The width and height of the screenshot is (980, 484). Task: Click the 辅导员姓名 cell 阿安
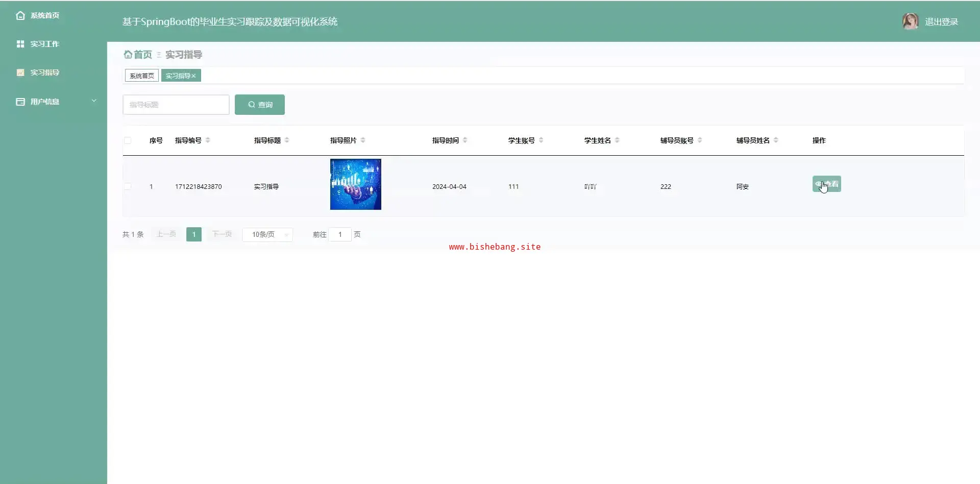(743, 187)
